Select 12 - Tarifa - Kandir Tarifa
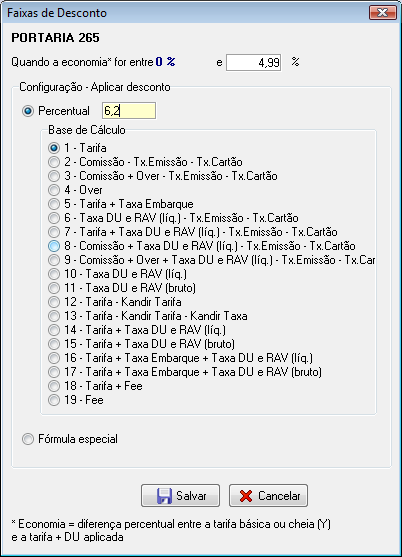 click(x=54, y=302)
